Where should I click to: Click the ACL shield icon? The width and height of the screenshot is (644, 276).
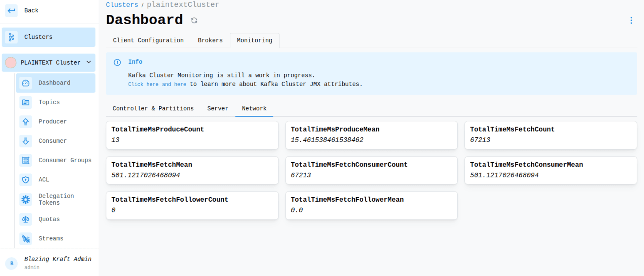[26, 180]
